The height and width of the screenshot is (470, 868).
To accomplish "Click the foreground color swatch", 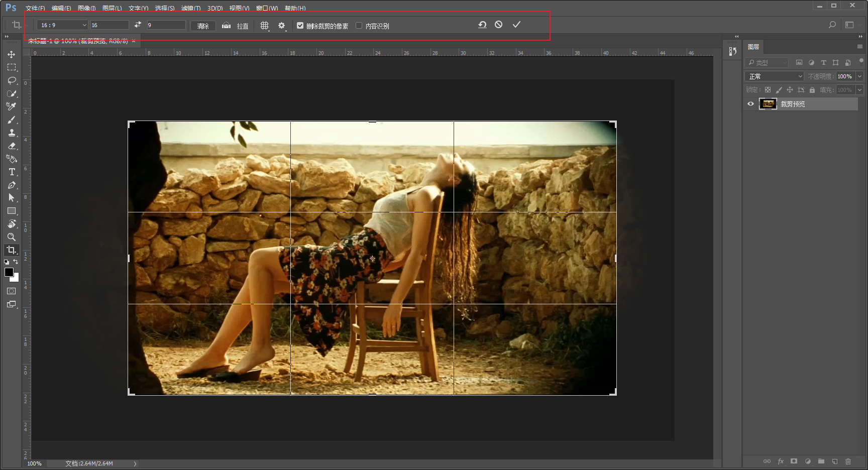I will pyautogui.click(x=9, y=272).
